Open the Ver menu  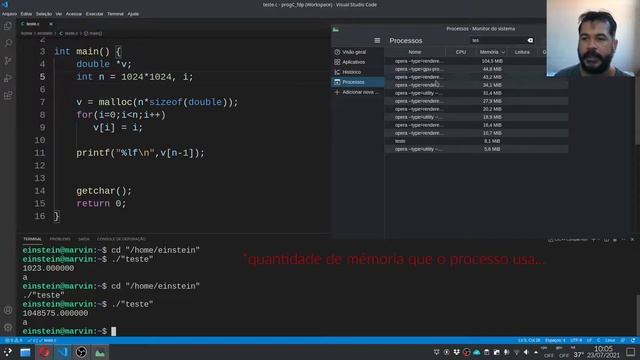click(59, 14)
